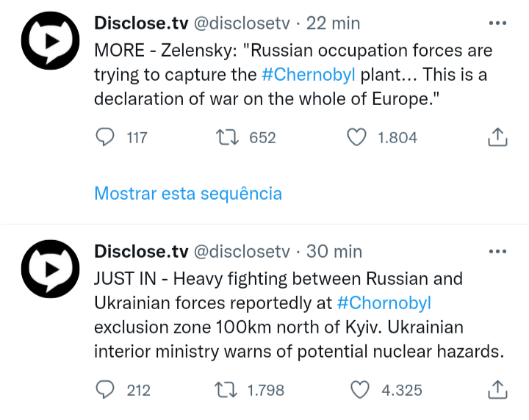Screen dimensions: 529x420
Task: Click @disclosetv handle on second tweet
Action: tap(241, 252)
